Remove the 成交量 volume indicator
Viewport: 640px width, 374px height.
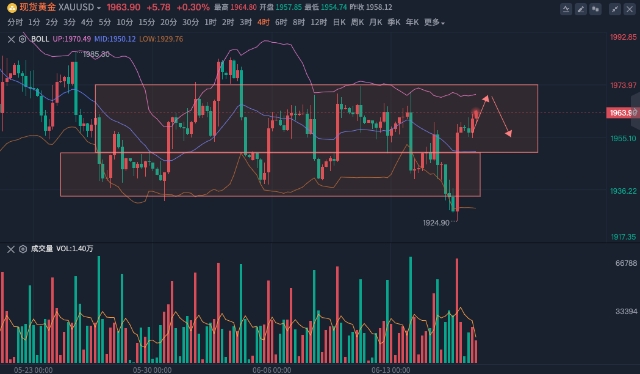click(11, 249)
